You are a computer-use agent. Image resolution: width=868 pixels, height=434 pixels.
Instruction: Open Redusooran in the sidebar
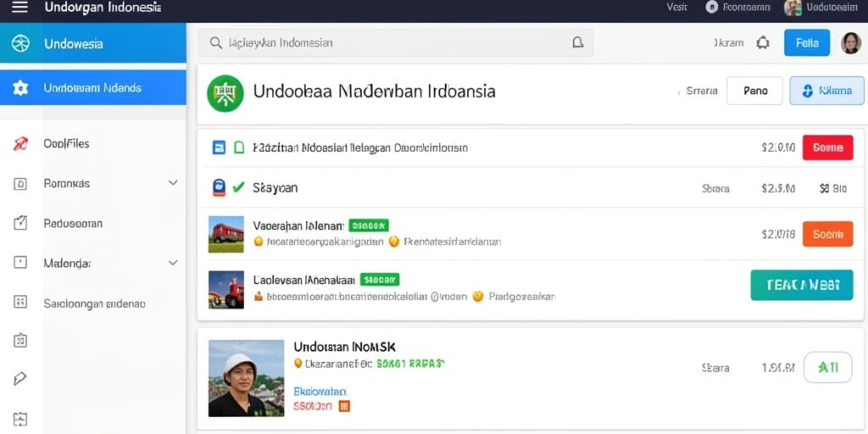(x=73, y=224)
